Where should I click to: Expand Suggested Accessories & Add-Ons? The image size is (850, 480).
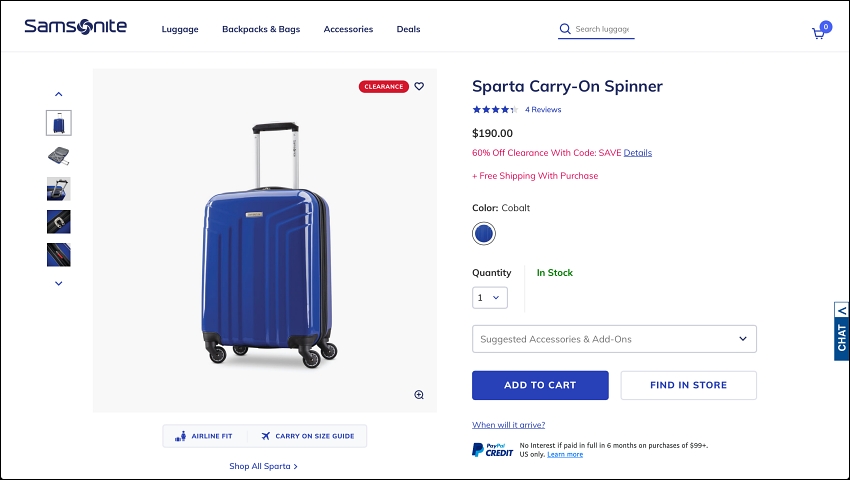point(614,339)
